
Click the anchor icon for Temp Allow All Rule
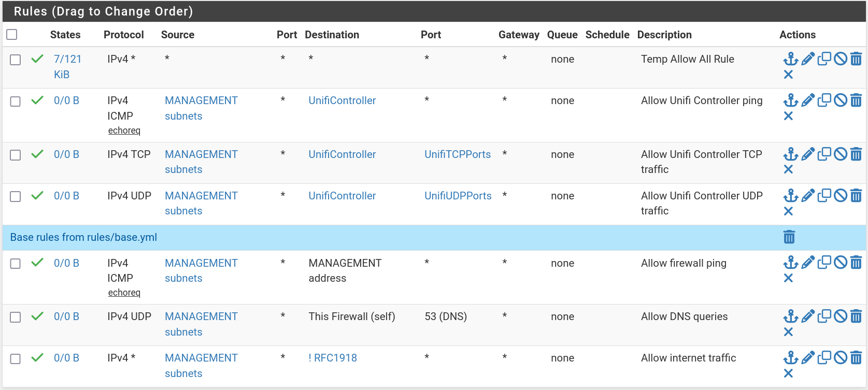point(790,59)
